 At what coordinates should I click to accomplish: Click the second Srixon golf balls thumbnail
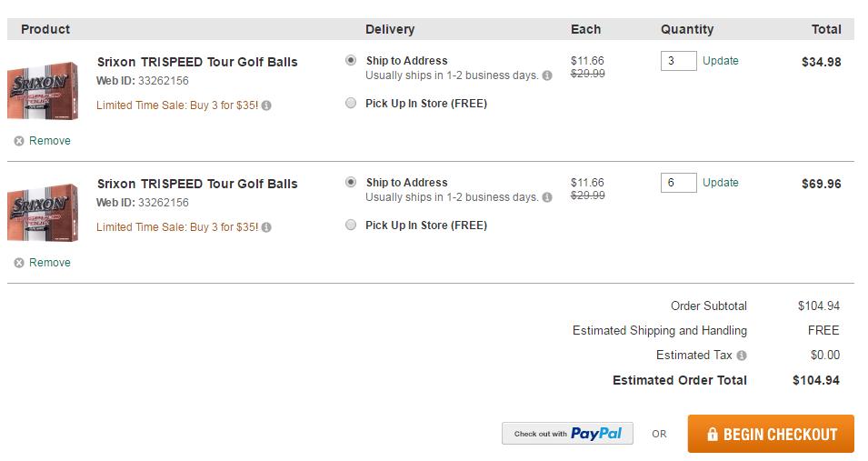tap(43, 213)
